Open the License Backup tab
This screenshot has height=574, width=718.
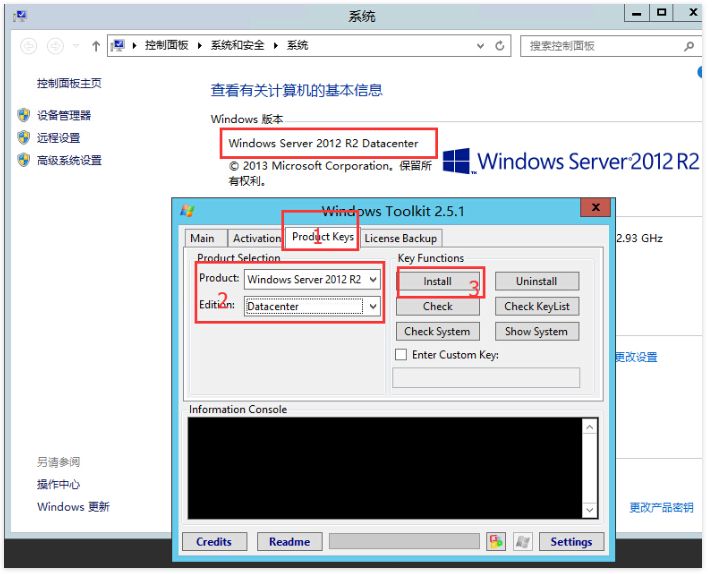coord(400,238)
